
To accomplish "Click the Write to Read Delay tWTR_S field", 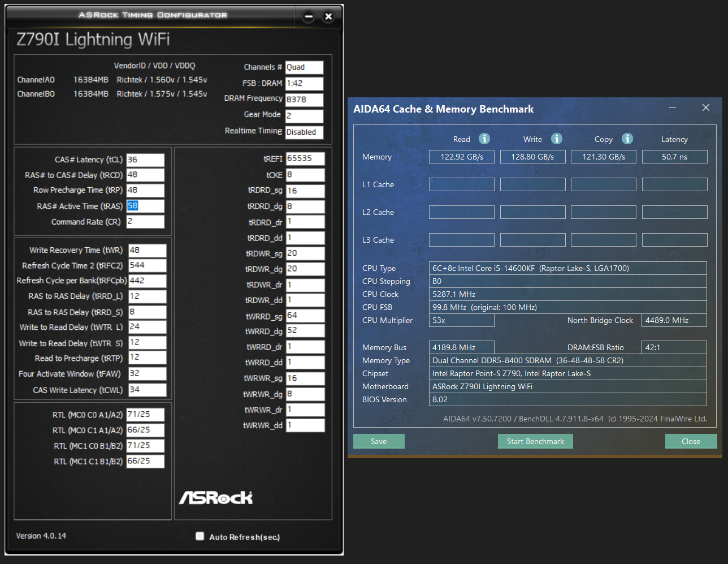I will (148, 343).
